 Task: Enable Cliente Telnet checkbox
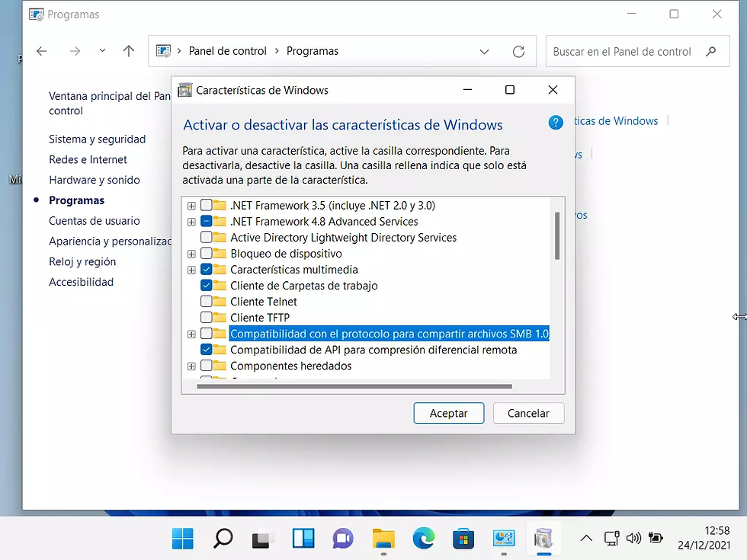207,302
